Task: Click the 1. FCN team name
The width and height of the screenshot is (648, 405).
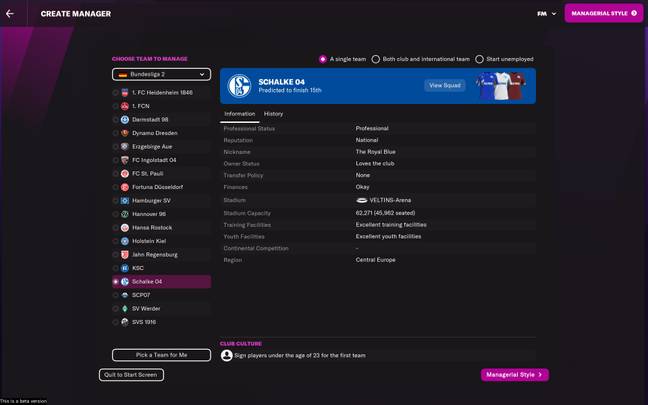Action: pos(141,106)
